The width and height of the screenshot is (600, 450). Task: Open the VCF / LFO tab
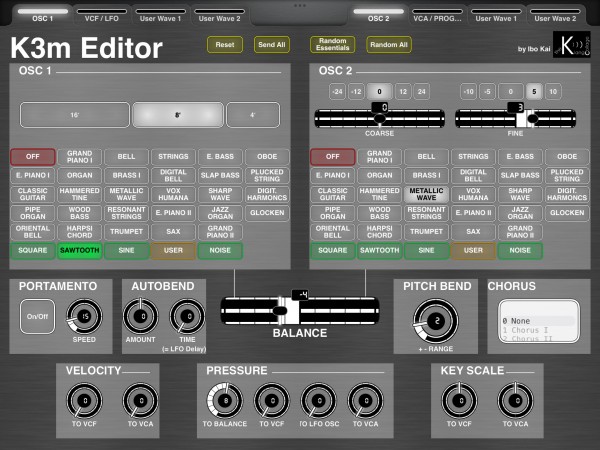[x=101, y=15]
